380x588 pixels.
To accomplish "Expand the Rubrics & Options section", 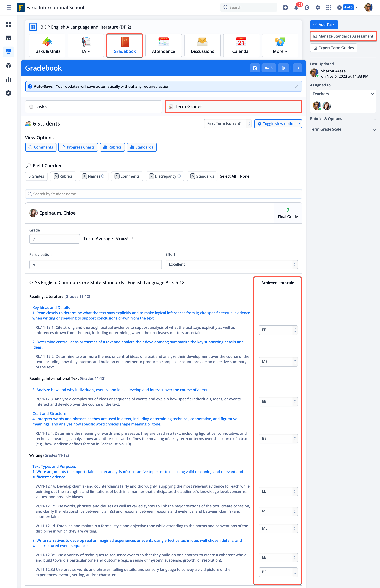I will [x=343, y=119].
